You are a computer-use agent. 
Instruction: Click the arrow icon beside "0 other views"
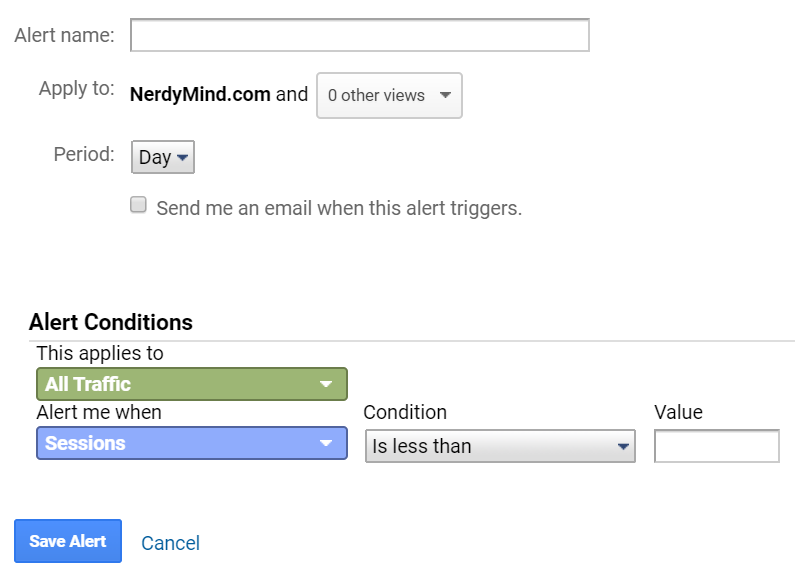[445, 96]
